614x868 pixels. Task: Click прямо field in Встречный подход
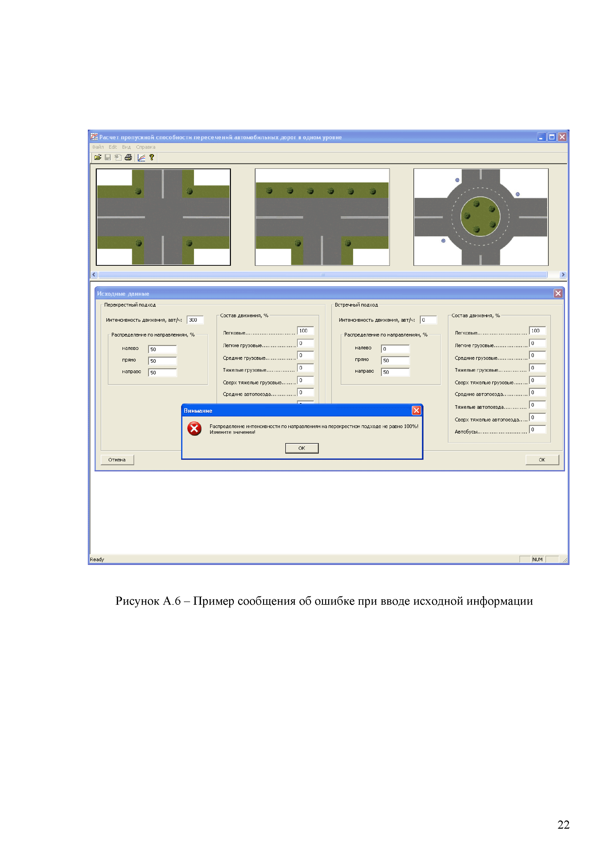tap(395, 361)
